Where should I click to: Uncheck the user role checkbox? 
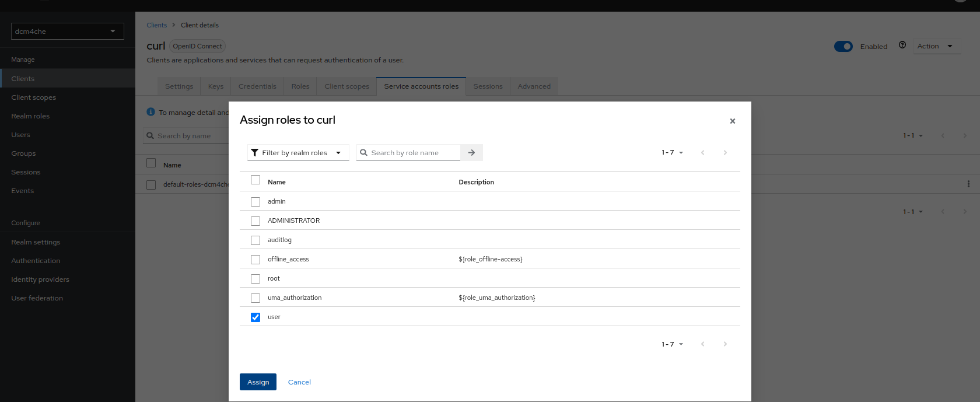point(256,317)
